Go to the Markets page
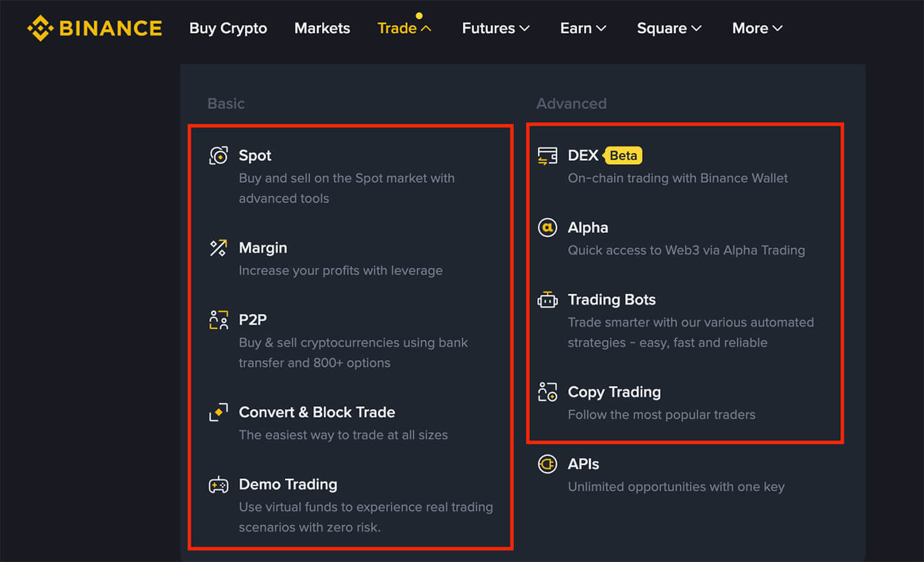This screenshot has width=924, height=562. pyautogui.click(x=322, y=28)
